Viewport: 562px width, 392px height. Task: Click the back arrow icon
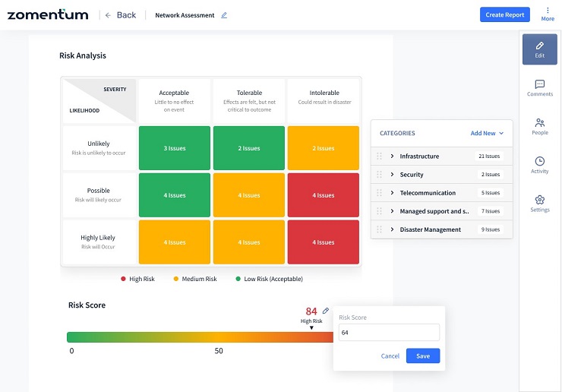[x=108, y=15]
